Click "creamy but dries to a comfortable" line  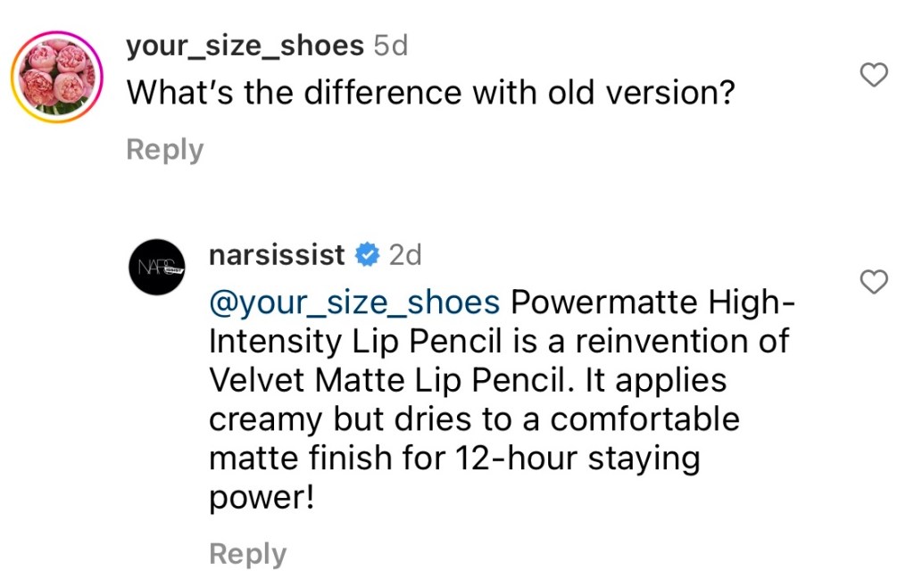click(473, 419)
